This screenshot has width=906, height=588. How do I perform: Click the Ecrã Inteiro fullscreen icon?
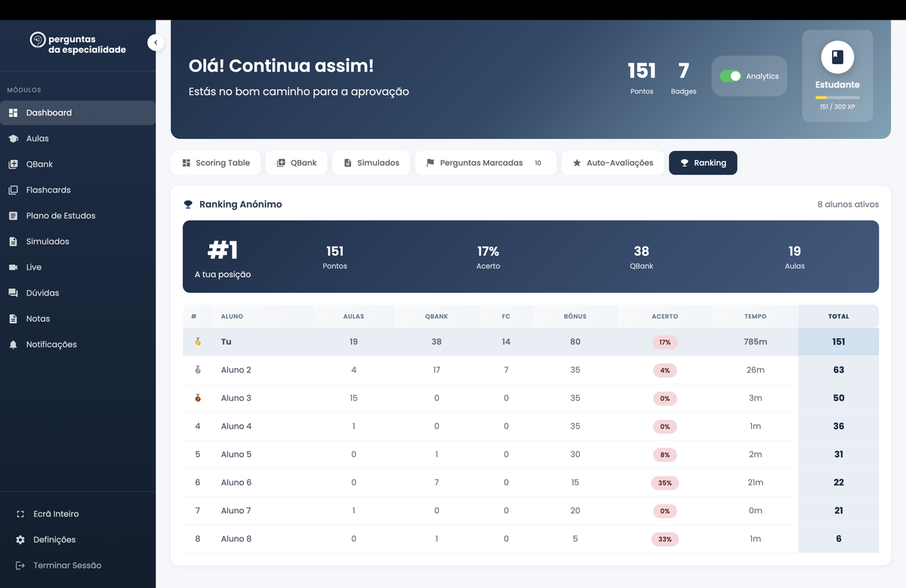click(20, 514)
